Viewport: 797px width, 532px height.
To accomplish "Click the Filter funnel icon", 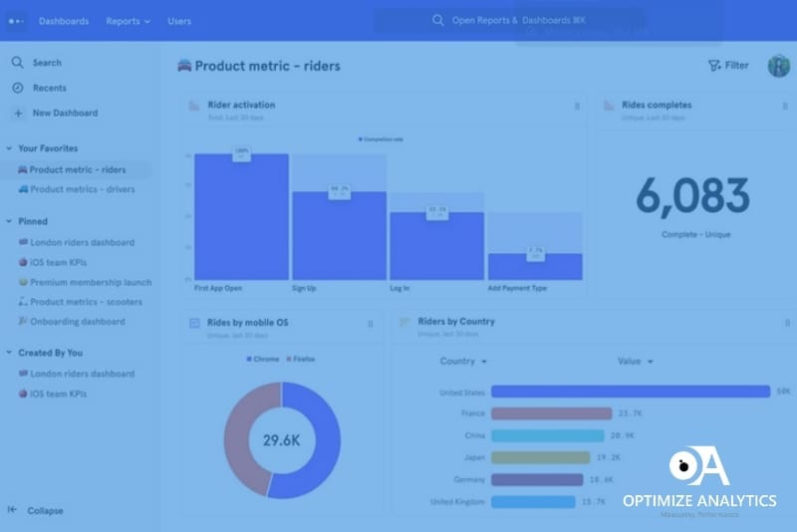I will (x=713, y=66).
